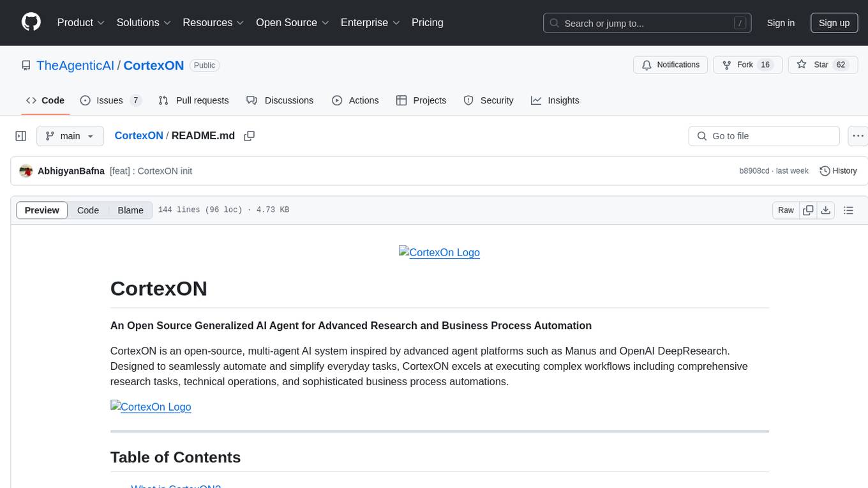Viewport: 868px width, 488px height.
Task: Copy the README.md file path
Action: (x=250, y=136)
